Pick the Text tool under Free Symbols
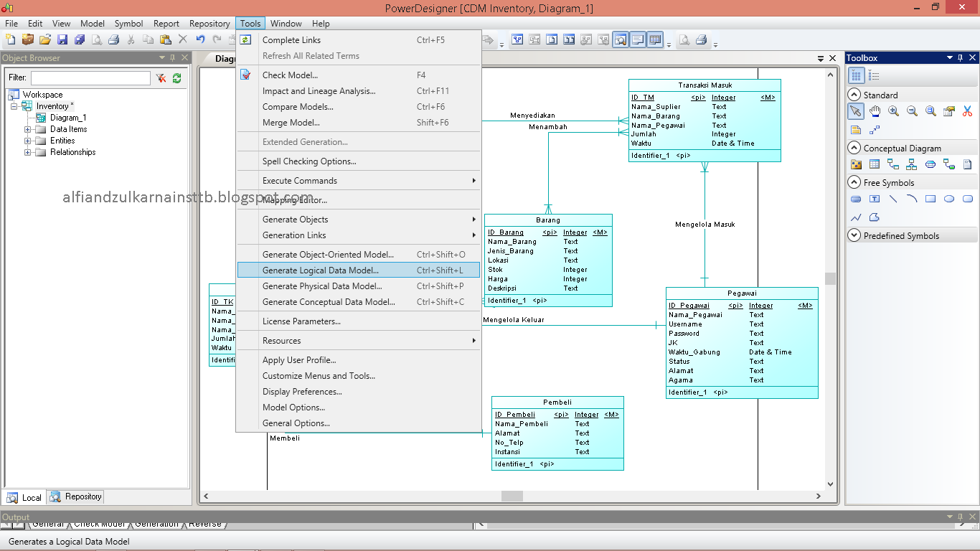The image size is (980, 551). tap(875, 199)
